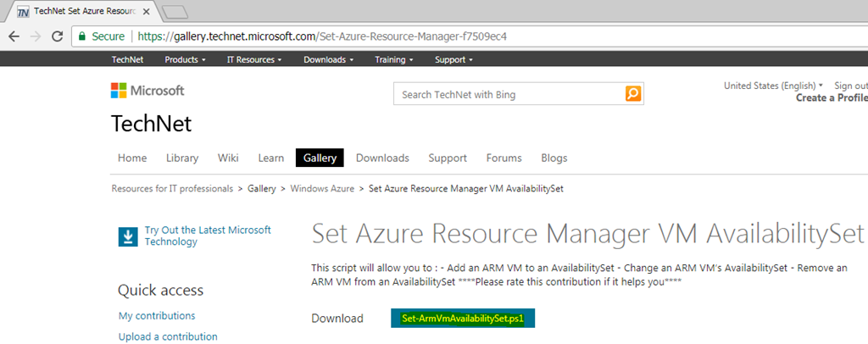The image size is (868, 344).
Task: Go to the Home tab
Action: point(132,158)
